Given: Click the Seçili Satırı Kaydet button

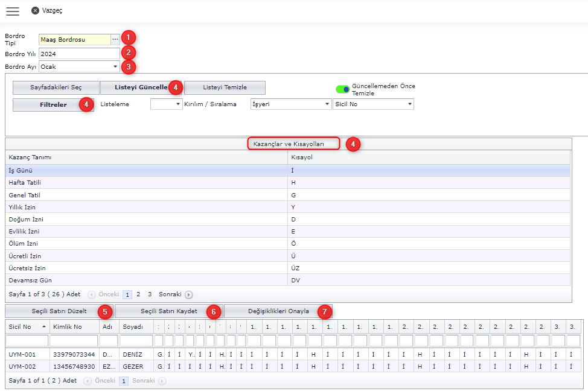Looking at the screenshot, I should (x=169, y=311).
